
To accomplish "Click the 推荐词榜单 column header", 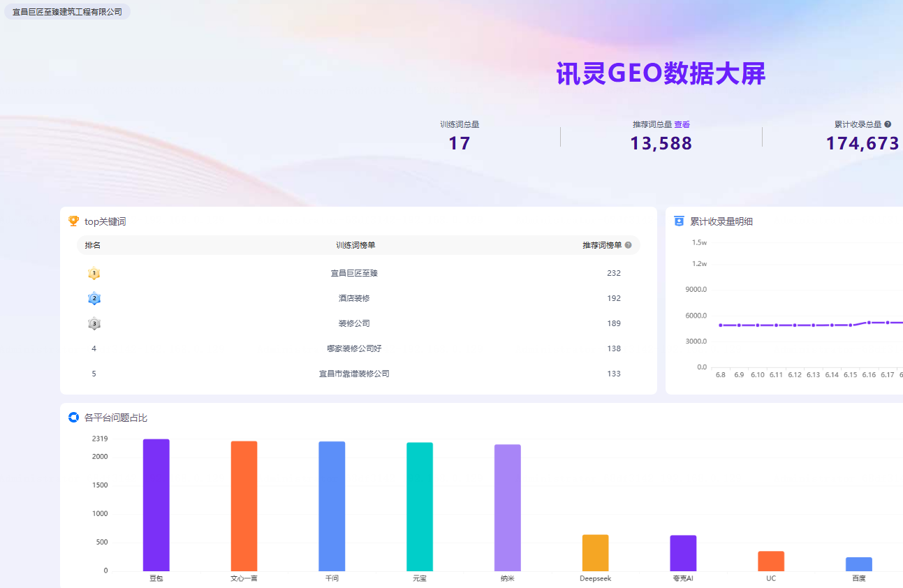I will click(602, 245).
